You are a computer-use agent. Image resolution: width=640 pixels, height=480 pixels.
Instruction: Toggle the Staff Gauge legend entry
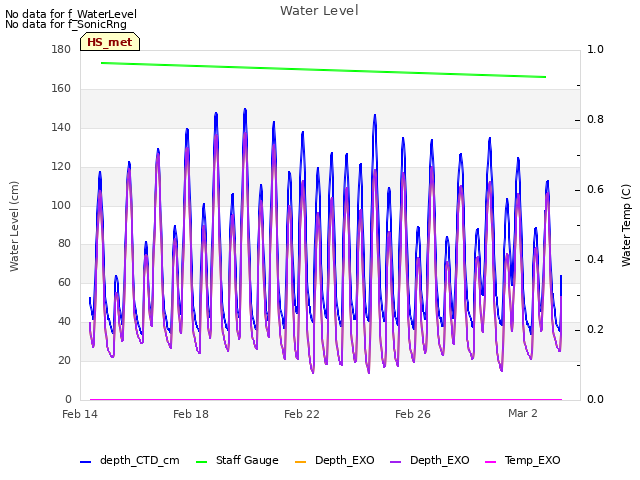[x=237, y=460]
